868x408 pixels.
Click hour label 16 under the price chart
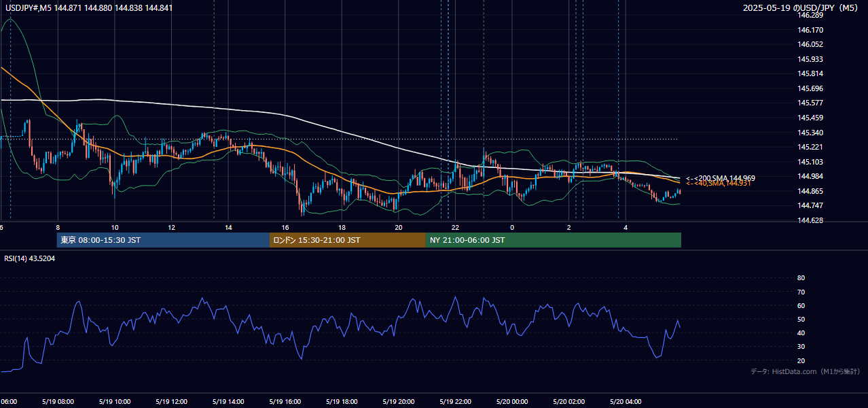pos(285,227)
